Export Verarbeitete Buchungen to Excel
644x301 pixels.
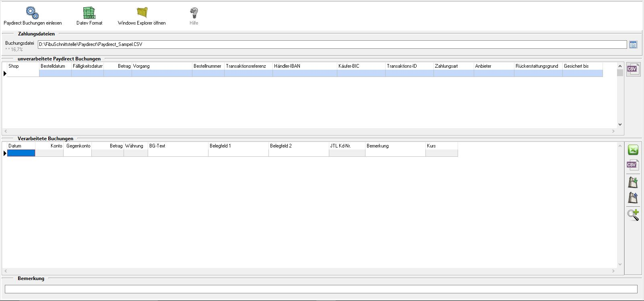633,150
